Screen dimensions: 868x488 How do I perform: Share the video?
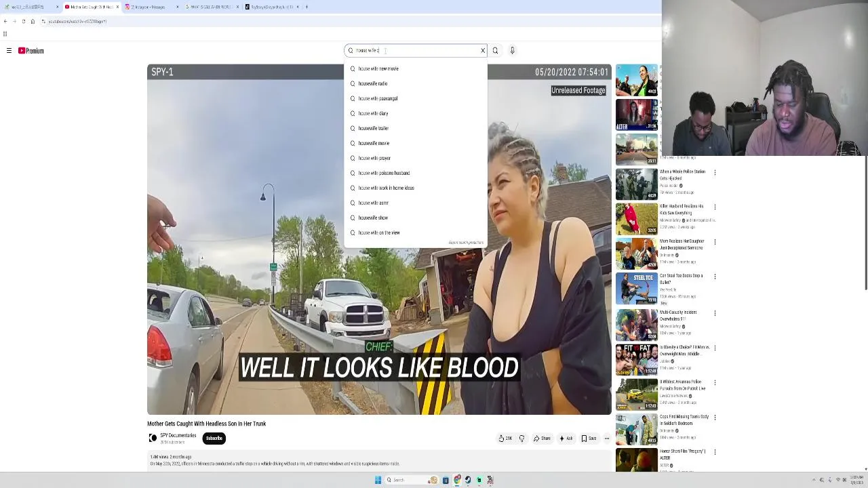click(x=542, y=439)
